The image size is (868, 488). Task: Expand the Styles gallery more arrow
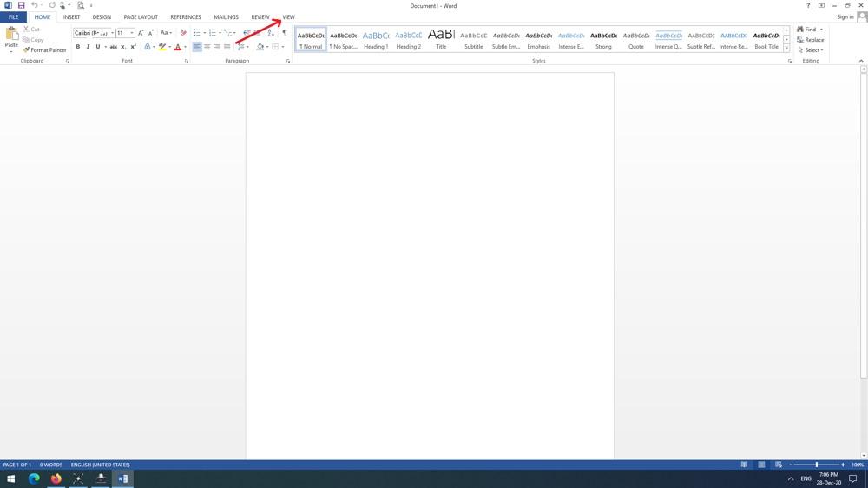click(x=786, y=49)
